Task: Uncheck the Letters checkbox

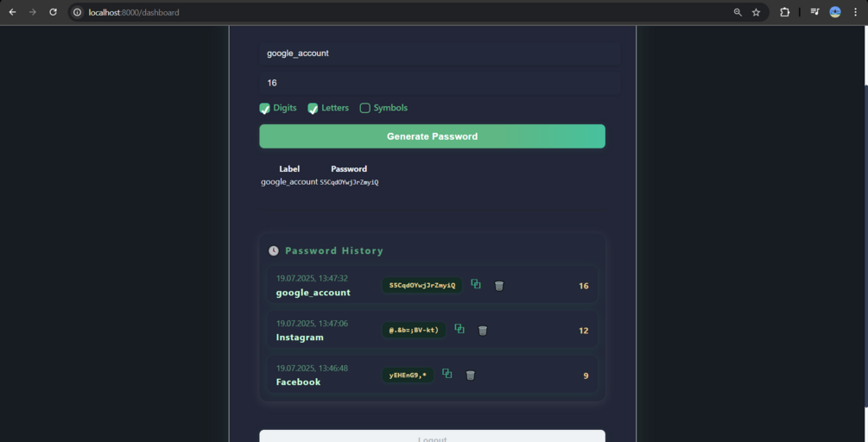Action: click(313, 109)
